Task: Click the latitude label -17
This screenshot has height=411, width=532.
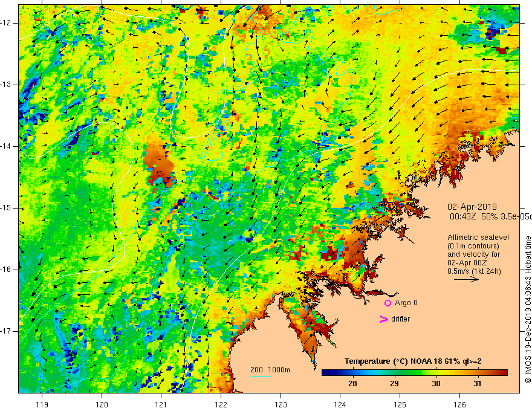Action: pyautogui.click(x=6, y=331)
